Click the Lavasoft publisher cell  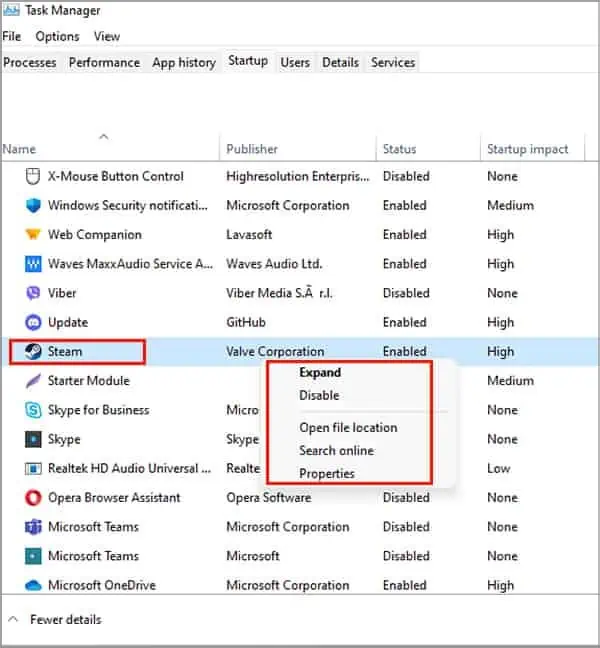[249, 235]
